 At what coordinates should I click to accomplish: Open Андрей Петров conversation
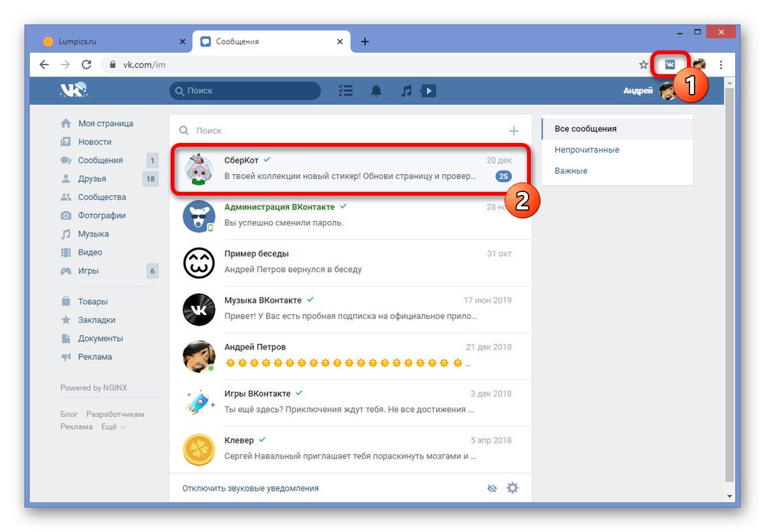point(350,356)
